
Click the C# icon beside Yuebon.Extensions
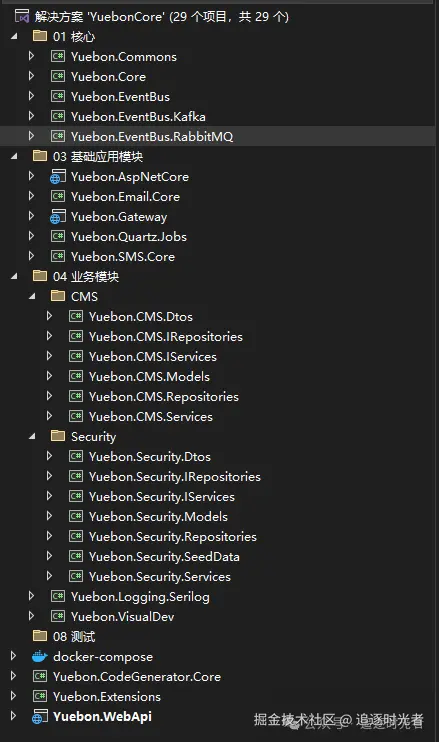40,696
